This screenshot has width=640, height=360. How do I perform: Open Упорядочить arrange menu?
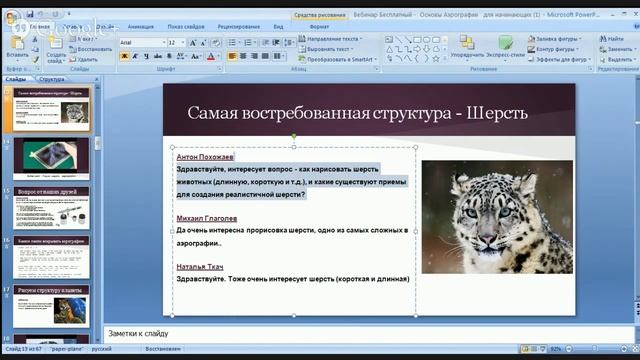pos(467,47)
